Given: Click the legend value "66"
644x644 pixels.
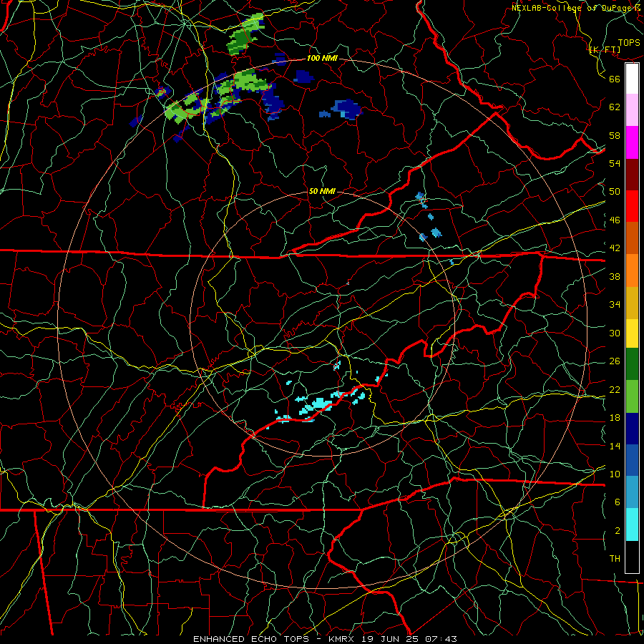Looking at the screenshot, I should (x=615, y=79).
